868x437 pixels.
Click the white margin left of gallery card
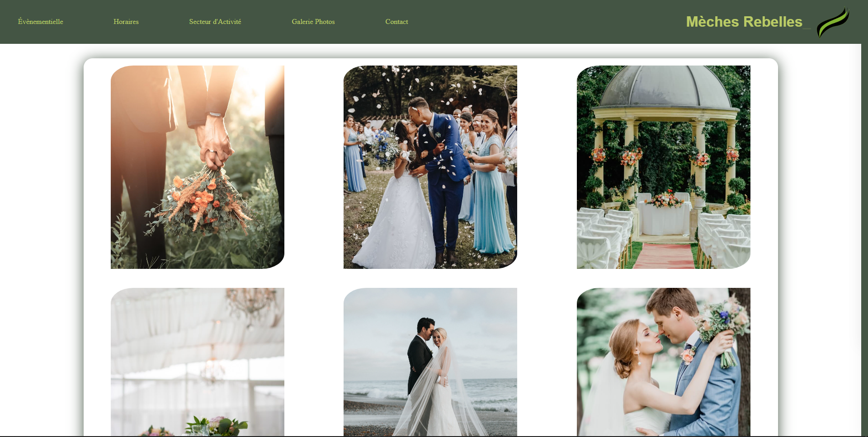click(41, 226)
